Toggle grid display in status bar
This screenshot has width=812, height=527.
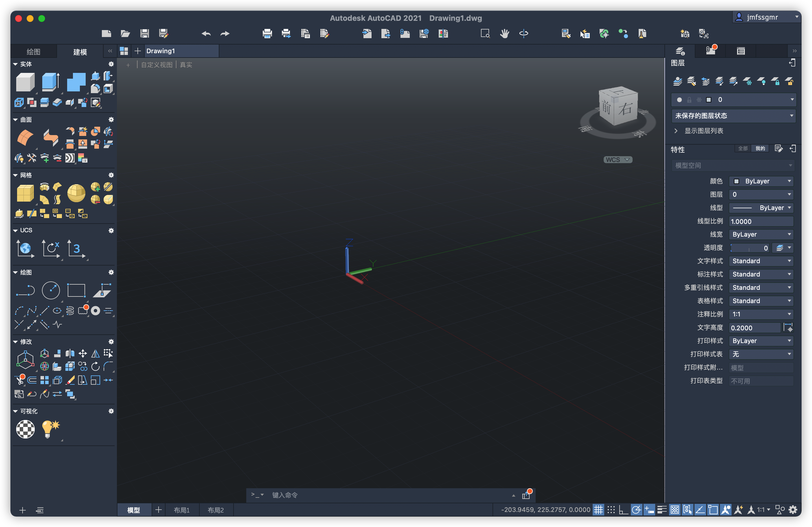click(598, 510)
